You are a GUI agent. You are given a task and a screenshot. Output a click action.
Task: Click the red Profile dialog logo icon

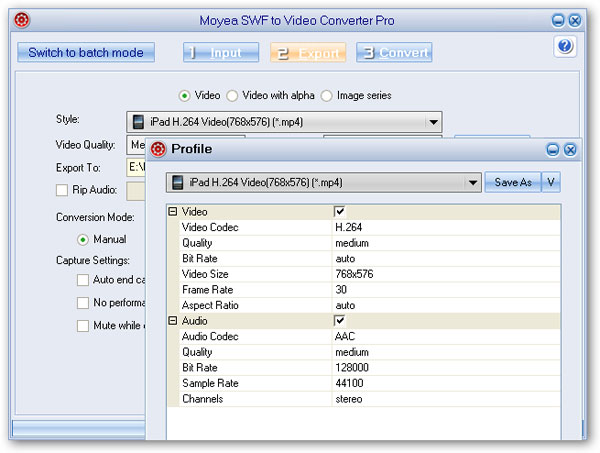(158, 149)
